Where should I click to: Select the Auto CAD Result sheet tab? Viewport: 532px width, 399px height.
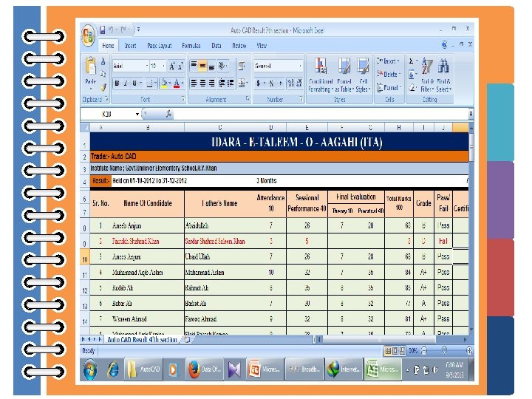tap(142, 339)
